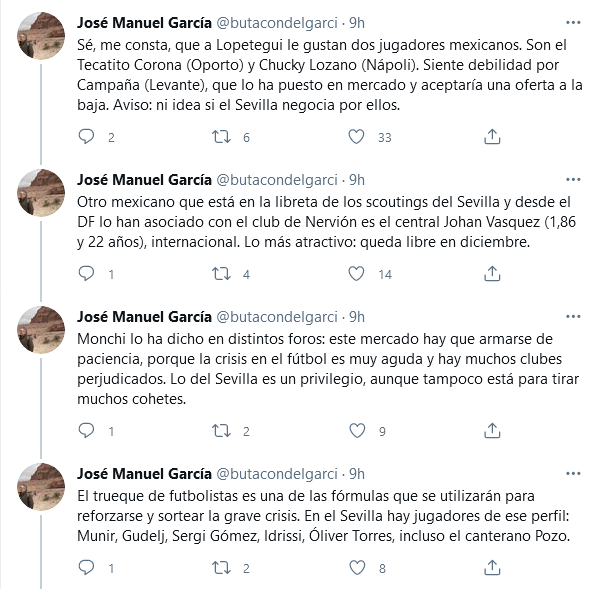The height and width of the screenshot is (589, 598).
Task: Like the trueque tweet with 8 likes
Action: pyautogui.click(x=357, y=568)
